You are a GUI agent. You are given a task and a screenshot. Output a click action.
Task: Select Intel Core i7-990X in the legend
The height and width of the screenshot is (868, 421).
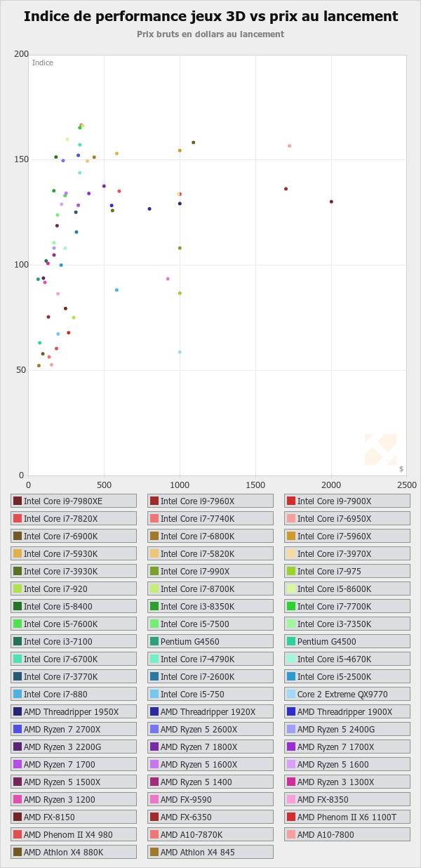[x=210, y=571]
